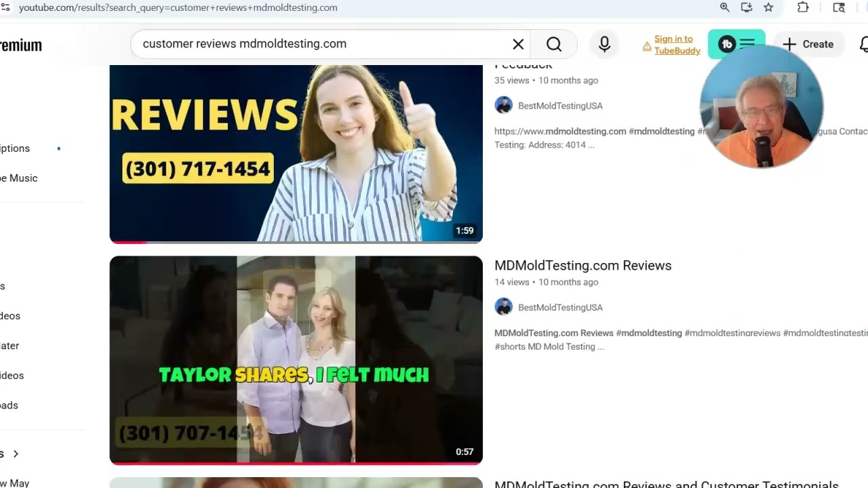
Task: Click the browser zoom magnifier icon
Action: 725,7
